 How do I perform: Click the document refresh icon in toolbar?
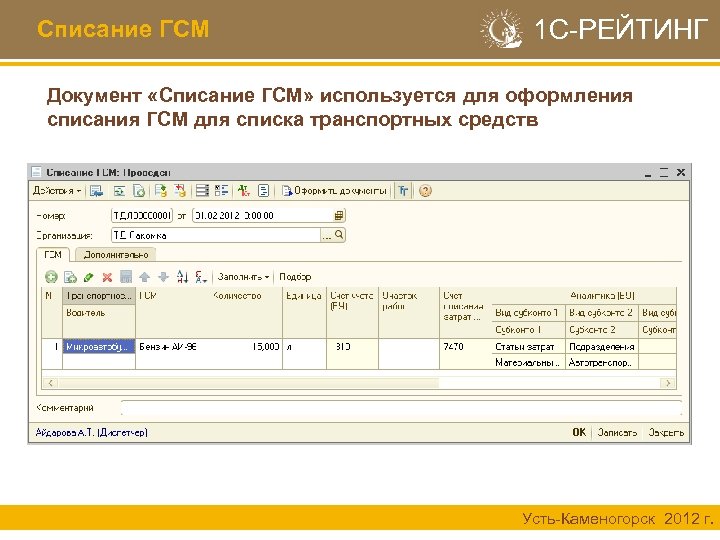(x=139, y=191)
